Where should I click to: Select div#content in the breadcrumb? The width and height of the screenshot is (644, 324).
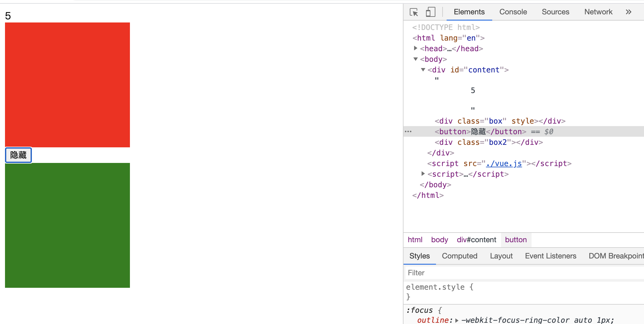[476, 240]
